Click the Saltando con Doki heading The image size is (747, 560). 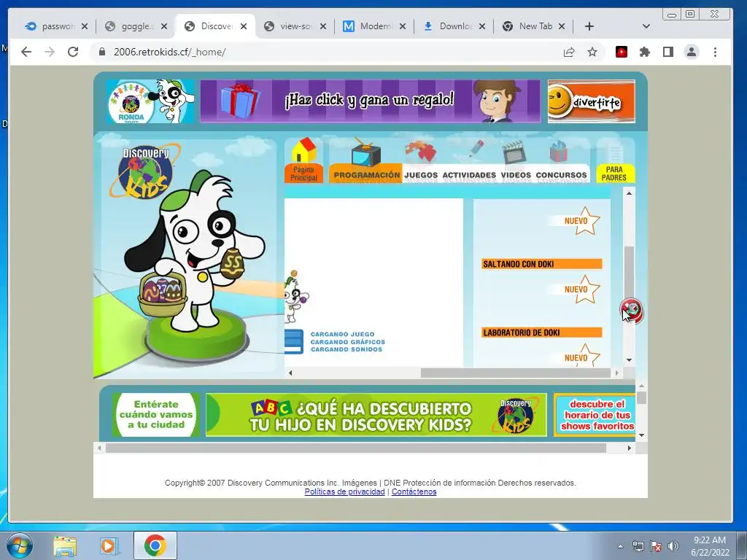point(542,264)
